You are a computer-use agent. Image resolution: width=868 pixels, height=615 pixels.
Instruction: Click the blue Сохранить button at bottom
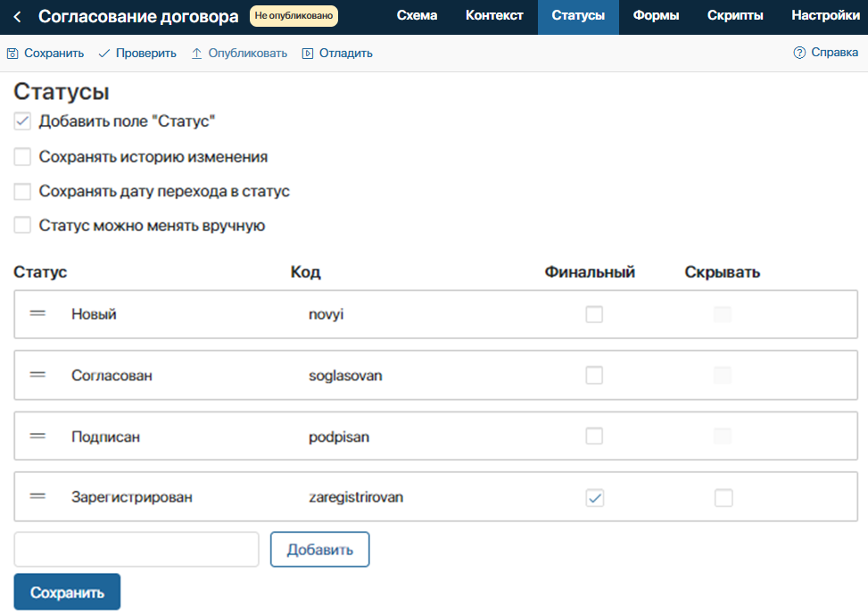pos(67,593)
